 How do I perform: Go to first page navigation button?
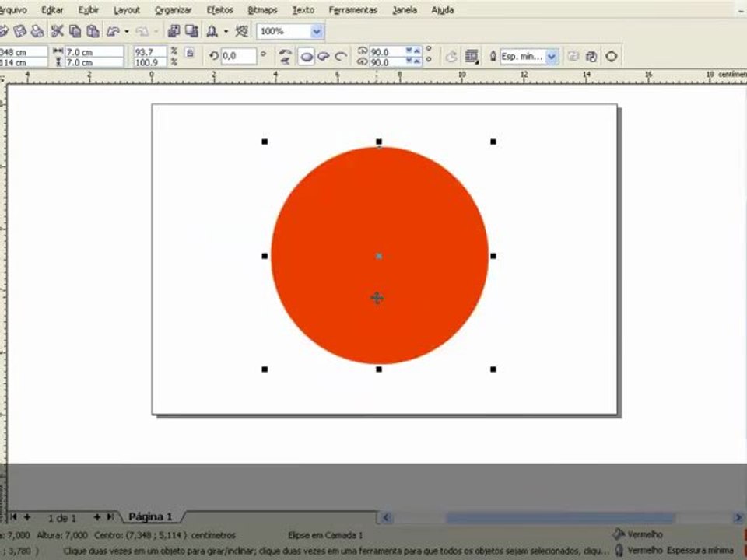(13, 517)
